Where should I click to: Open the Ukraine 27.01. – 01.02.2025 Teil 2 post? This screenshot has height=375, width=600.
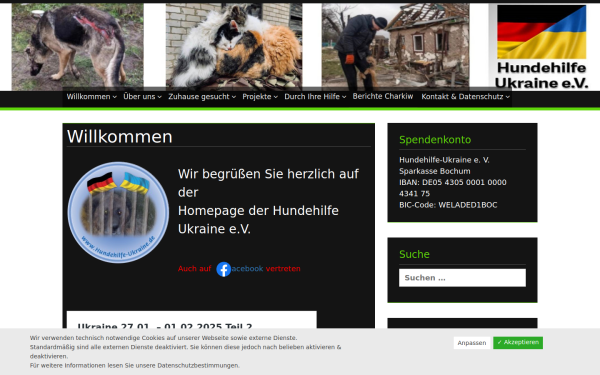click(165, 326)
